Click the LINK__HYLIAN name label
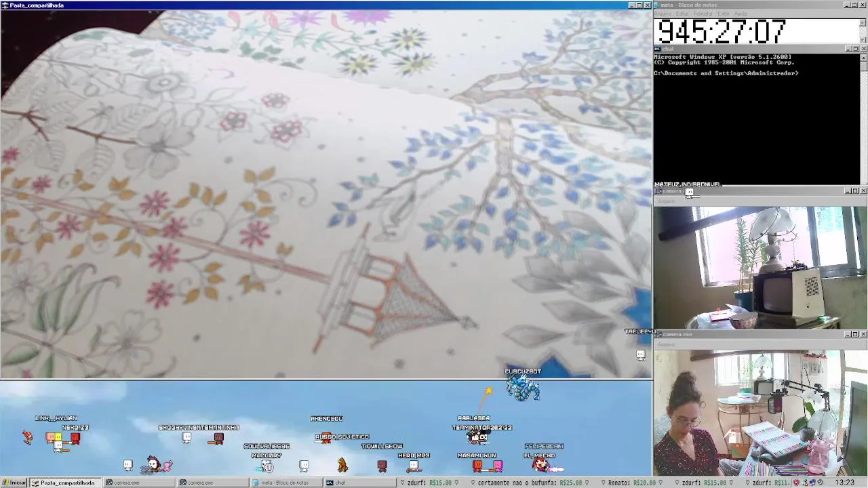This screenshot has height=488, width=868. 56,418
